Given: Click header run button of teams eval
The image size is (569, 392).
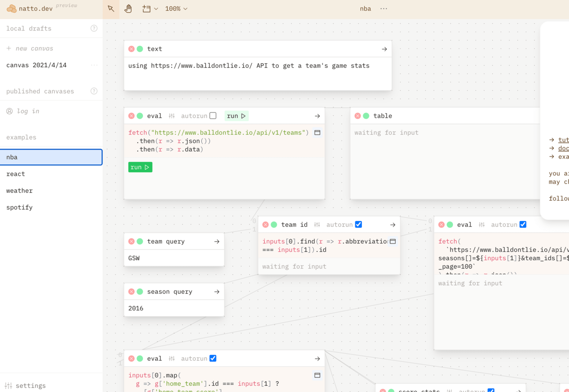Looking at the screenshot, I should pos(236,116).
